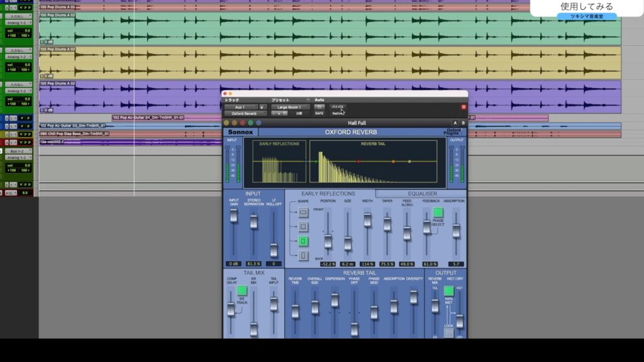
Task: Click the -52.2 % position value field
Action: point(328,265)
